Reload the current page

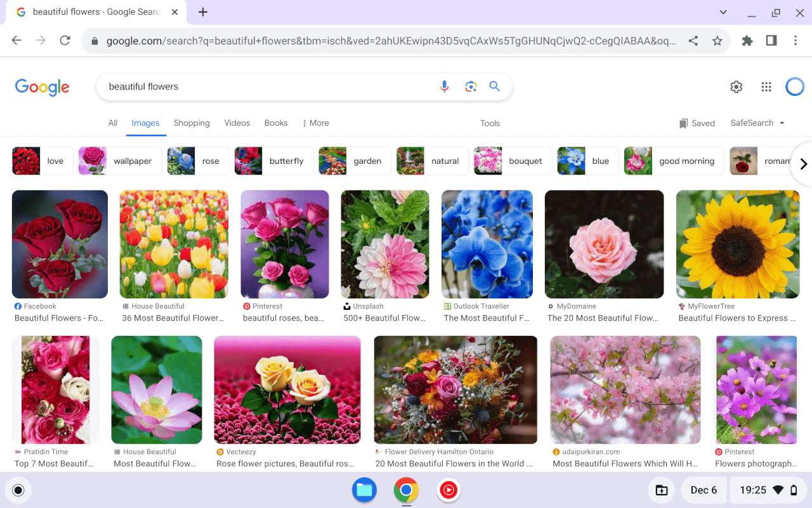point(65,40)
